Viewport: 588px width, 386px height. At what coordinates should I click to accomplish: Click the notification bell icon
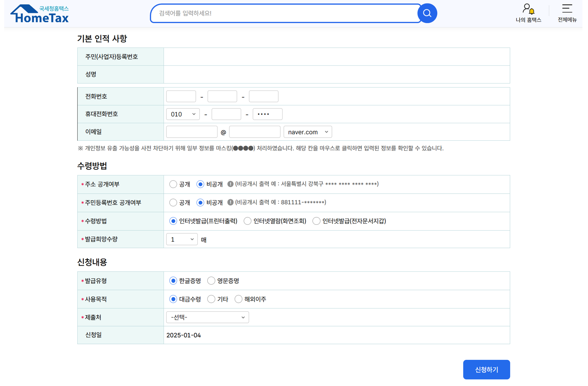click(x=532, y=10)
